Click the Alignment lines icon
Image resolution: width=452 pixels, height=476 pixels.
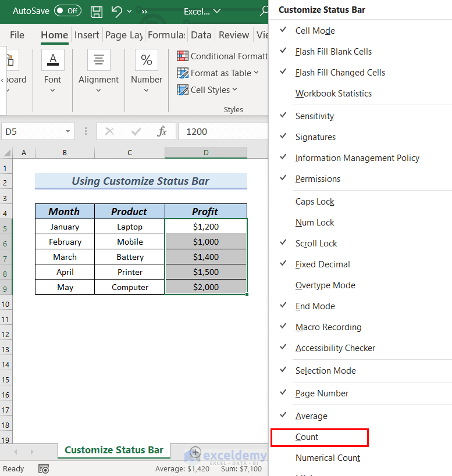(99, 60)
